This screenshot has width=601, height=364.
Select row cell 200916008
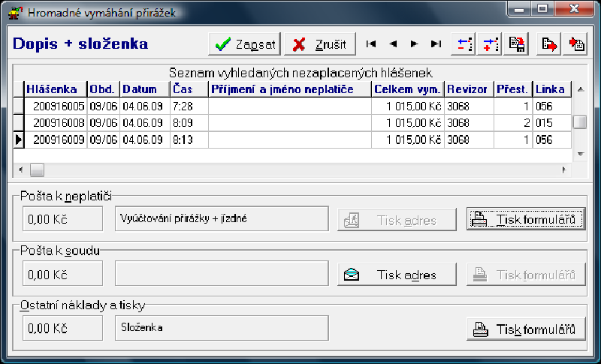coord(56,123)
